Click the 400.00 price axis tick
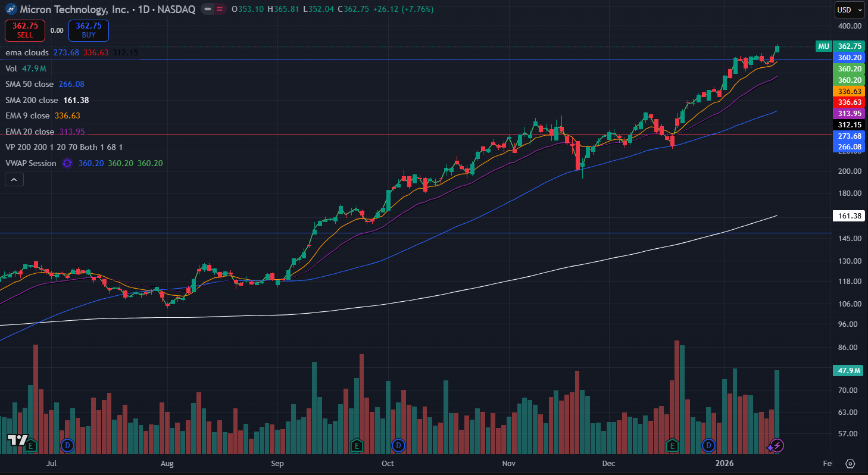Screen dimensions: 868x475 [849, 26]
